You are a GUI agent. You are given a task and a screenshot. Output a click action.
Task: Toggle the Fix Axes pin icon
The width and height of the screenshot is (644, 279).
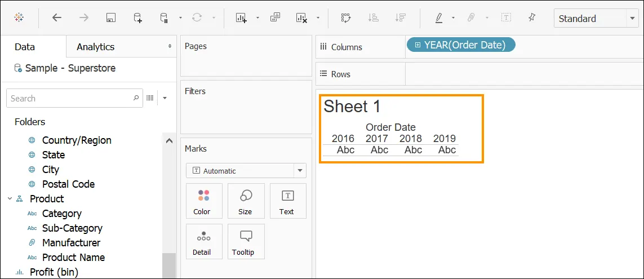532,17
